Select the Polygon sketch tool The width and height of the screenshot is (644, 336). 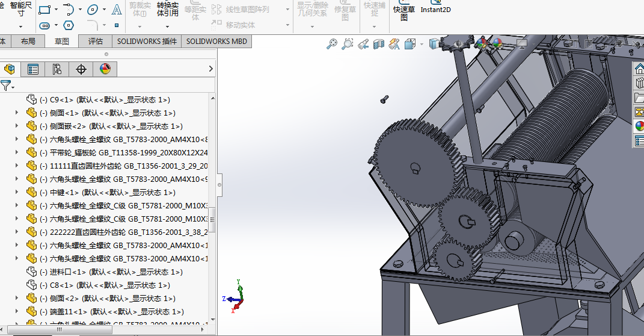coord(69,25)
